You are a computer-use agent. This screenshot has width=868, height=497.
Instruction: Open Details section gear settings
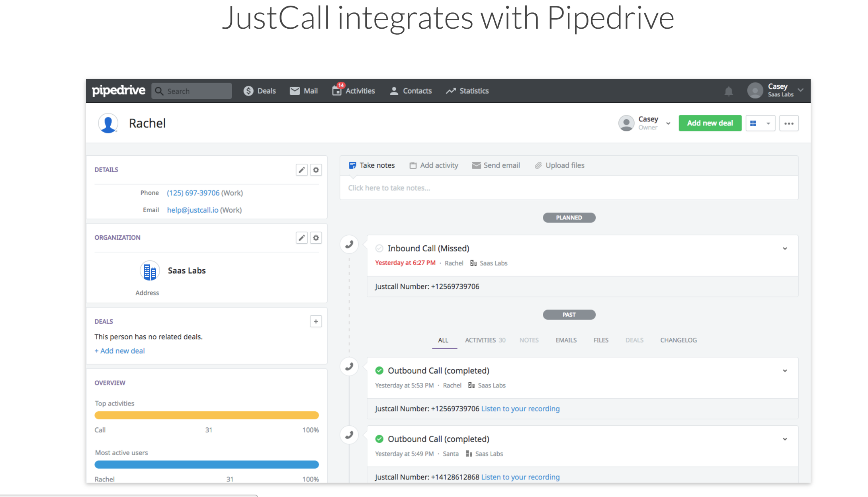tap(316, 170)
